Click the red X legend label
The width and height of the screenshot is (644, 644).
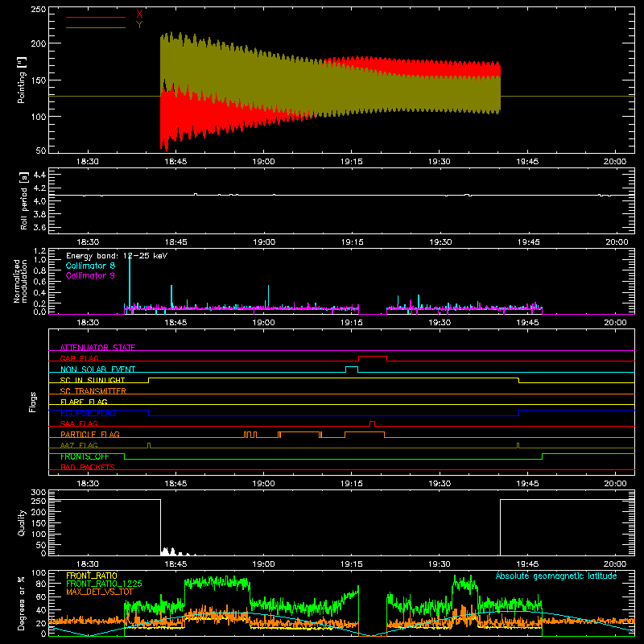point(139,14)
